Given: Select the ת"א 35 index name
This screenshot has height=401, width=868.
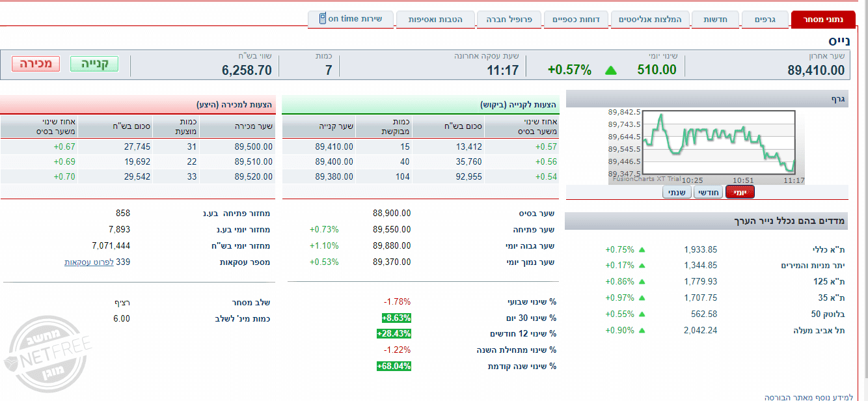Looking at the screenshot, I should pos(833,297).
